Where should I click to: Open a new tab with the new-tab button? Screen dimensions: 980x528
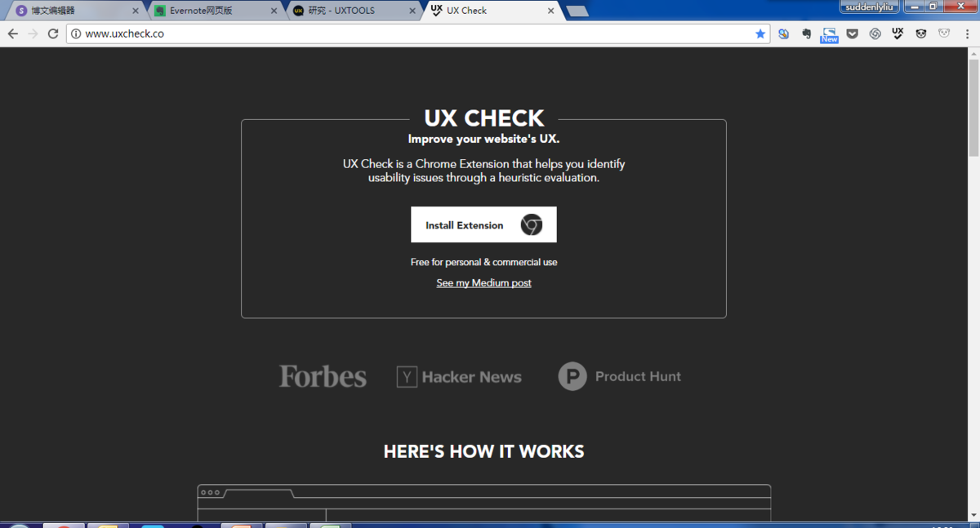click(x=577, y=11)
